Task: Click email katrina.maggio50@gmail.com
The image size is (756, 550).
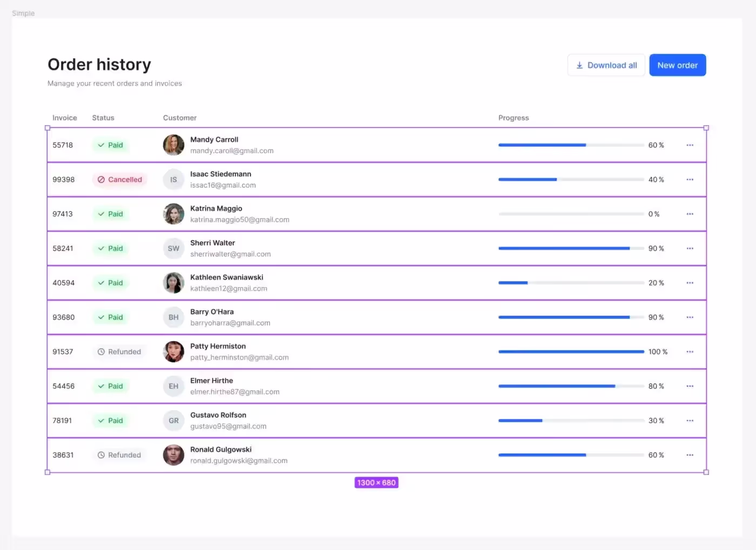Action: (x=240, y=220)
